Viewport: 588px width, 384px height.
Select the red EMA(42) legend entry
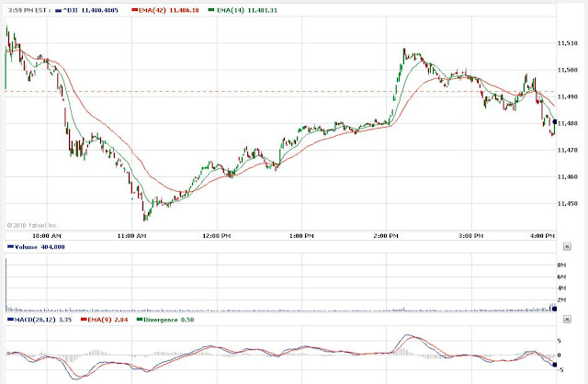pos(165,10)
